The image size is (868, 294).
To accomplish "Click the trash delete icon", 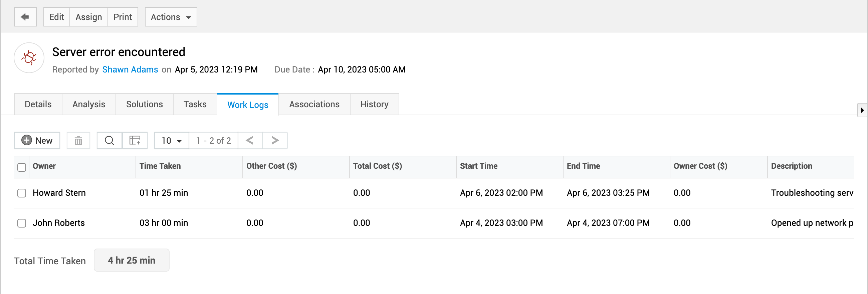I will pyautogui.click(x=78, y=141).
